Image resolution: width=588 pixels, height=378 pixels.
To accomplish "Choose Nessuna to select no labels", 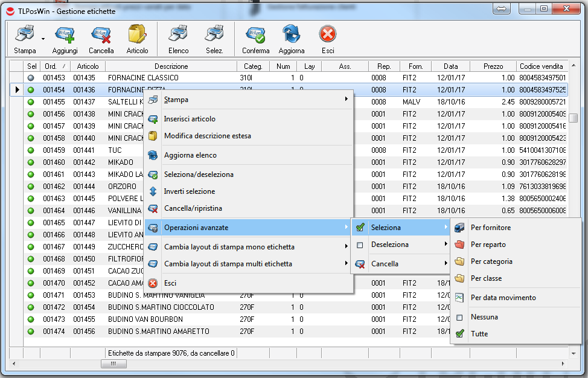I will 484,317.
